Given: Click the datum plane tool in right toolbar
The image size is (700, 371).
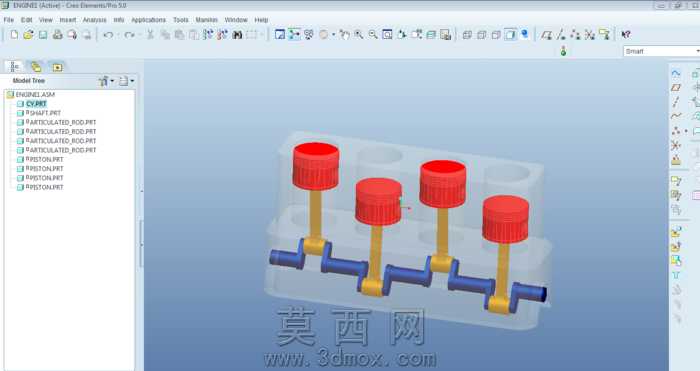Looking at the screenshot, I should (x=676, y=88).
